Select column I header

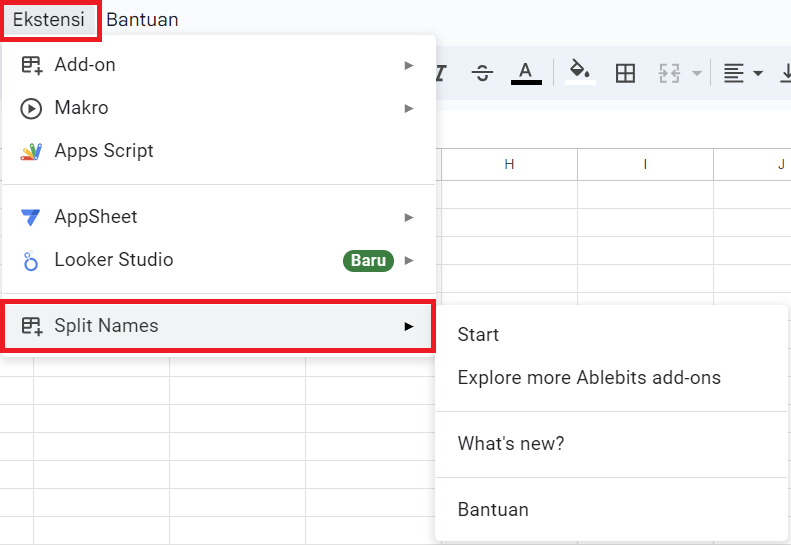(x=645, y=165)
